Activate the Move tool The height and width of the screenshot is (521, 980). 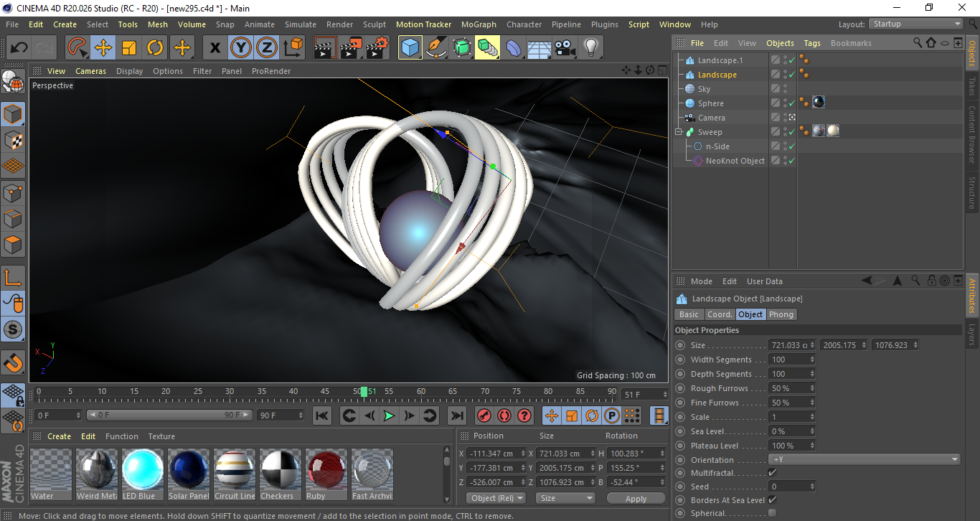tap(103, 48)
